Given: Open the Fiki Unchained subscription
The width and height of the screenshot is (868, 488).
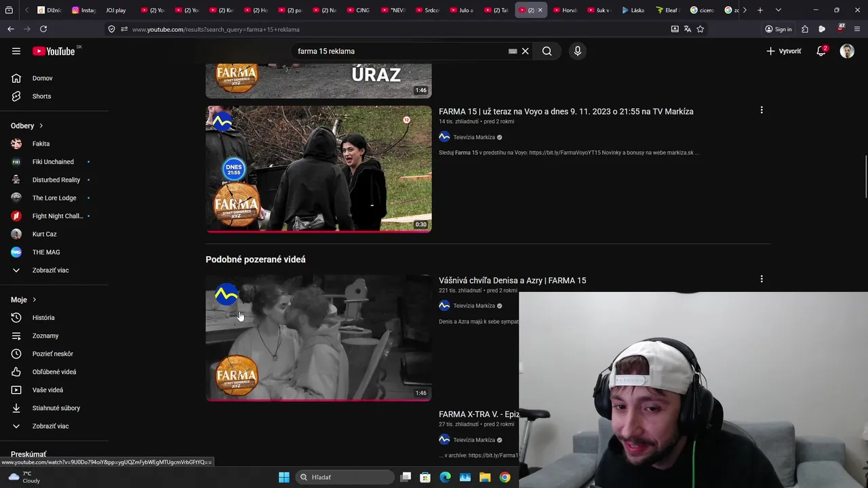Looking at the screenshot, I should 54,162.
